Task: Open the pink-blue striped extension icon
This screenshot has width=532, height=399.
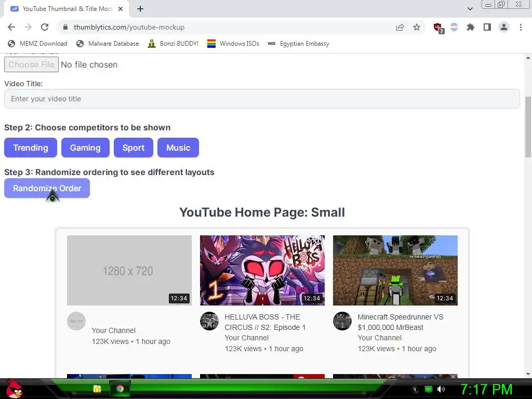Action: [x=454, y=27]
